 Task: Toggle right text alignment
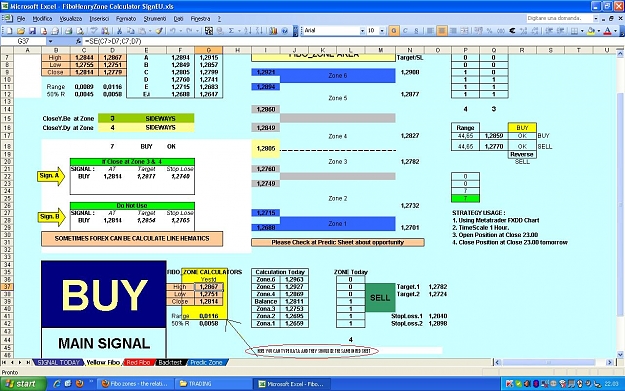pyautogui.click(x=453, y=31)
